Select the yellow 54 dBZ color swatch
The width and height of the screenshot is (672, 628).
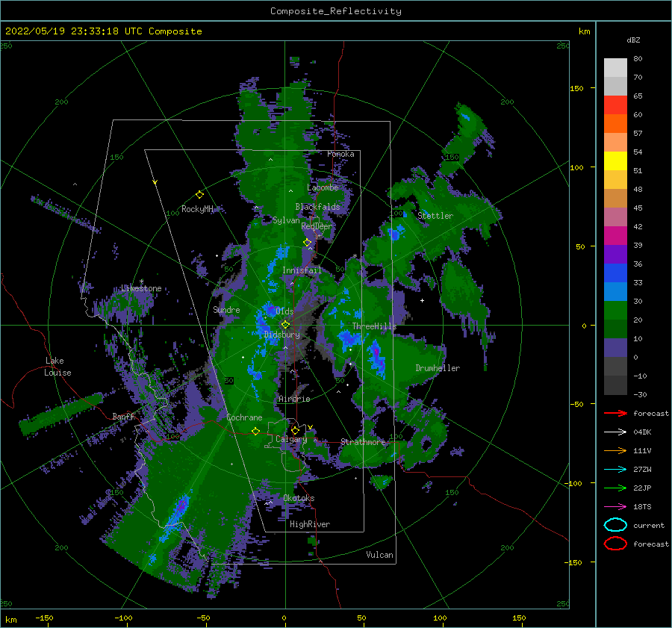[x=615, y=161]
